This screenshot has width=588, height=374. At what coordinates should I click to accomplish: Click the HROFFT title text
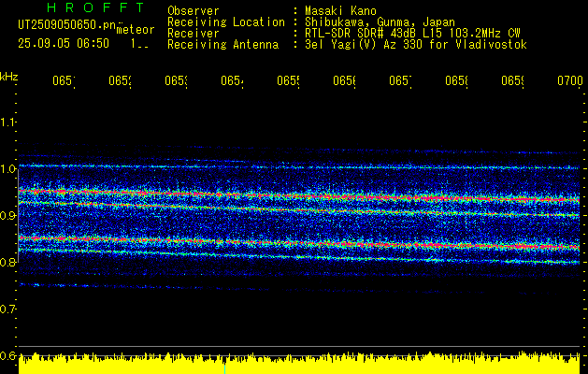click(96, 7)
